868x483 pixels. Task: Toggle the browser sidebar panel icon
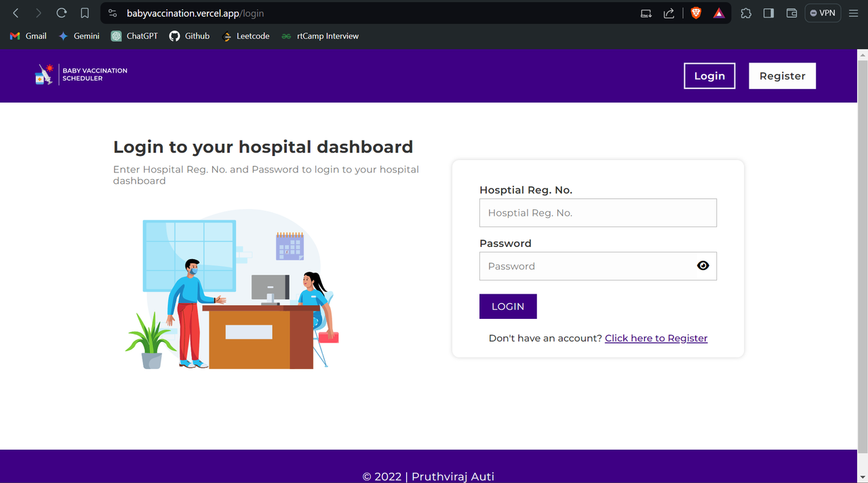[x=768, y=13]
